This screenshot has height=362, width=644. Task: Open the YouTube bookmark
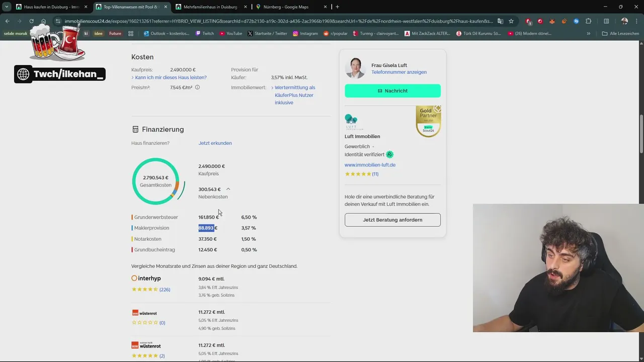pyautogui.click(x=230, y=34)
